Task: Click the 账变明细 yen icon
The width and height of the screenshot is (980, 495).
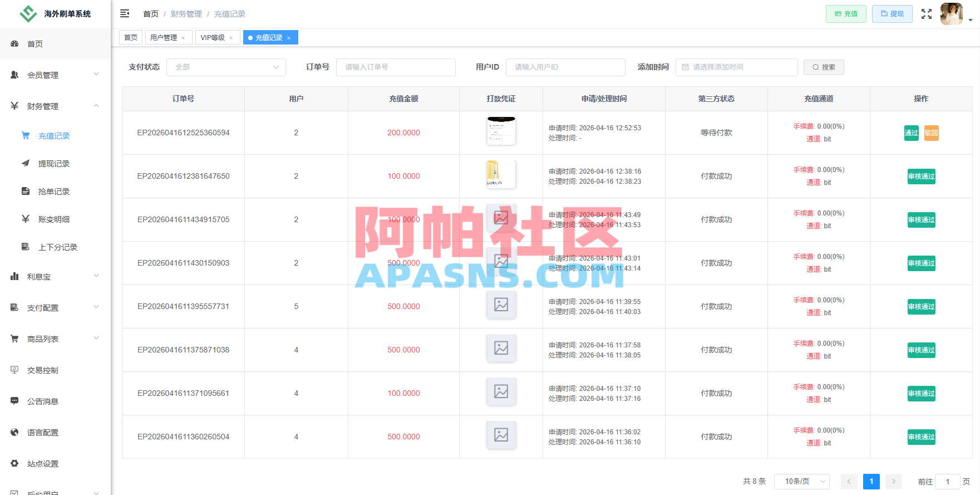Action: click(x=26, y=219)
